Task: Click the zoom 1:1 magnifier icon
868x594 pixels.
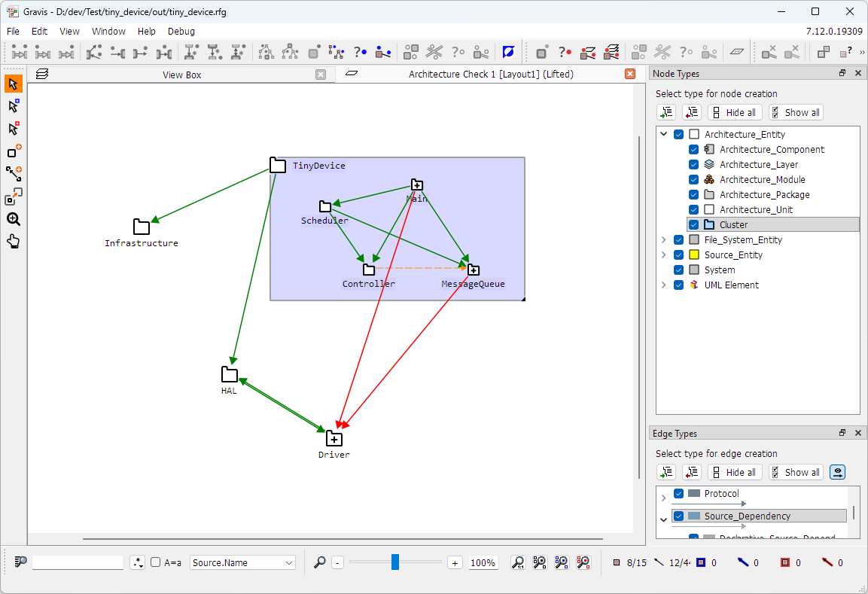Action: (x=518, y=562)
